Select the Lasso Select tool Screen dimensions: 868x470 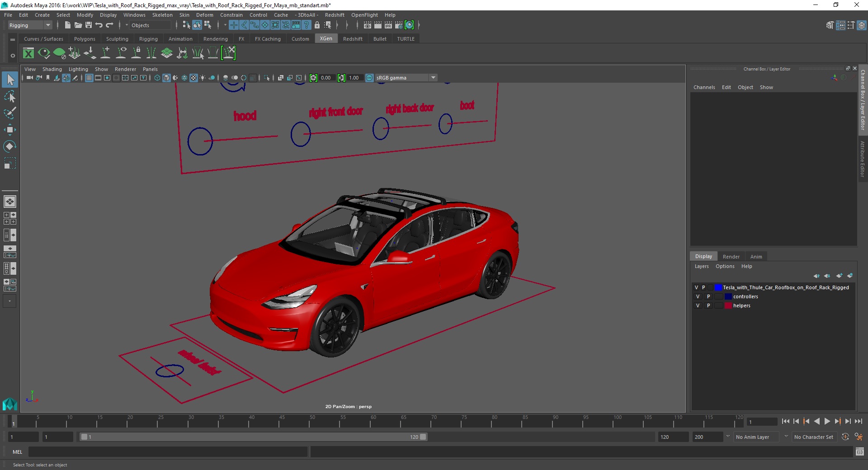point(10,97)
